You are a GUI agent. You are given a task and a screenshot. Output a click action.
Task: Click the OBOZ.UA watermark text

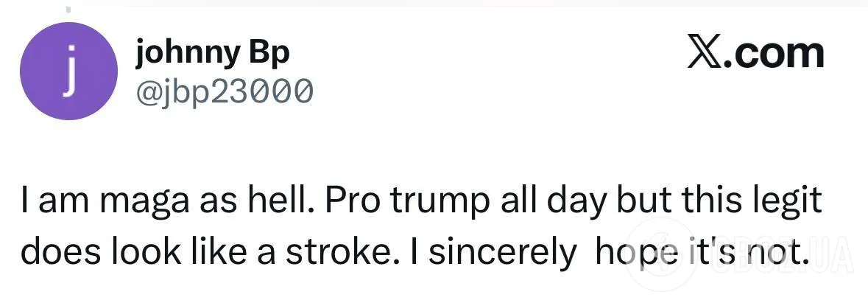point(780,256)
